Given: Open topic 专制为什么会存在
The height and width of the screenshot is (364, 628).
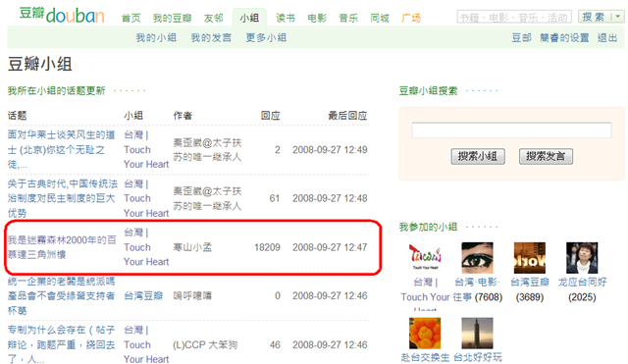Looking at the screenshot, I should coord(61,344).
